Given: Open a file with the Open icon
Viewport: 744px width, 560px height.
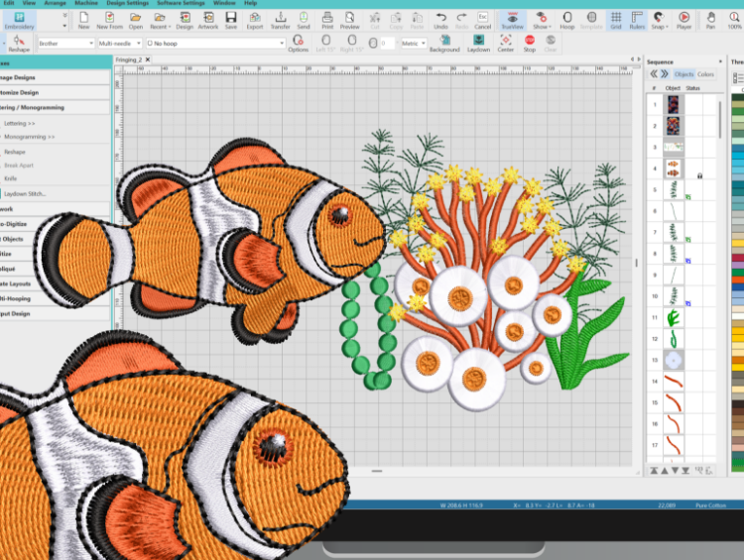Looking at the screenshot, I should 135,21.
